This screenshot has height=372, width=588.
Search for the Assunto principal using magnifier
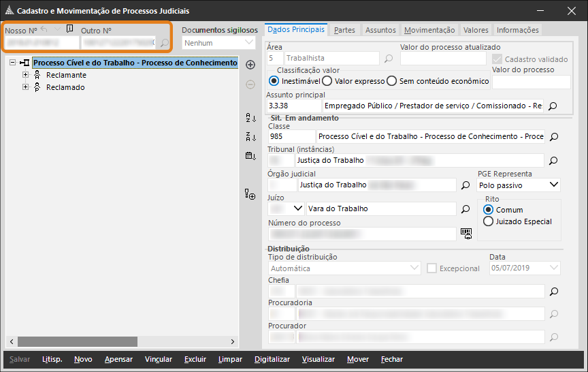click(553, 106)
